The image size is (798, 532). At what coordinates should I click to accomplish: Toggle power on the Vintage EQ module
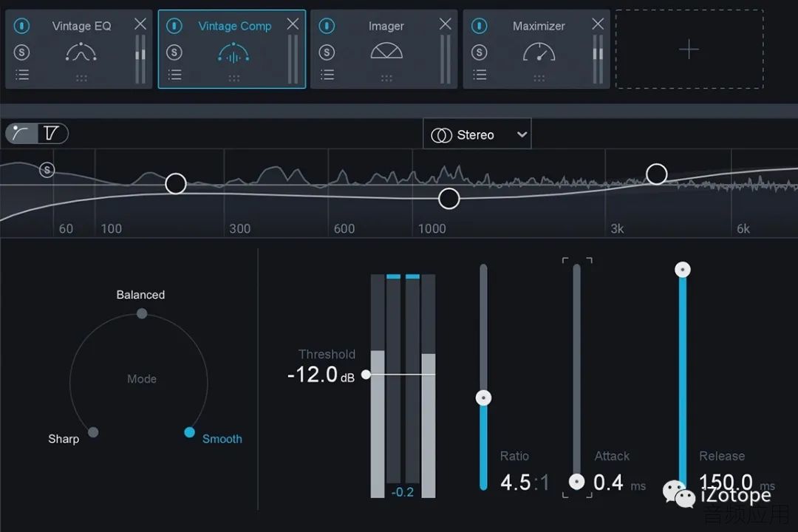click(21, 25)
